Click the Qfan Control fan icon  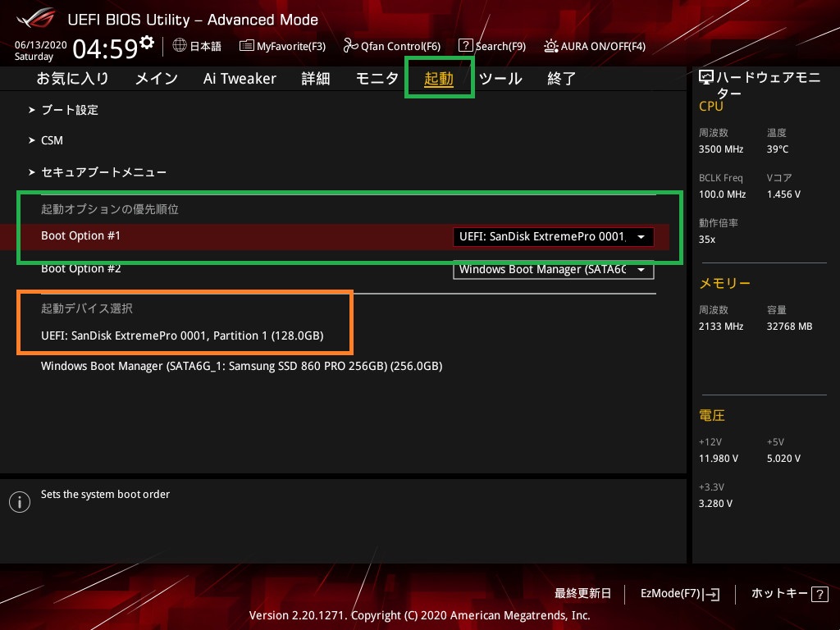pos(350,46)
